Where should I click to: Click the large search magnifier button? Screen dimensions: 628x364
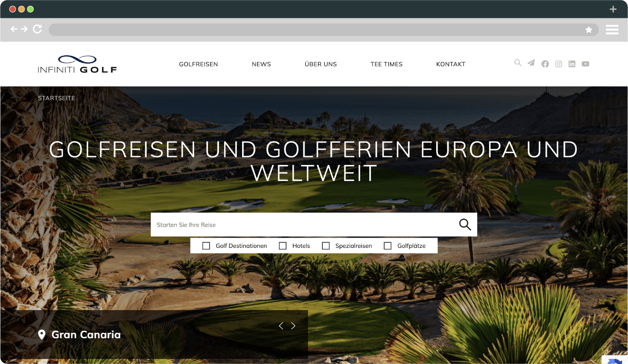(465, 225)
